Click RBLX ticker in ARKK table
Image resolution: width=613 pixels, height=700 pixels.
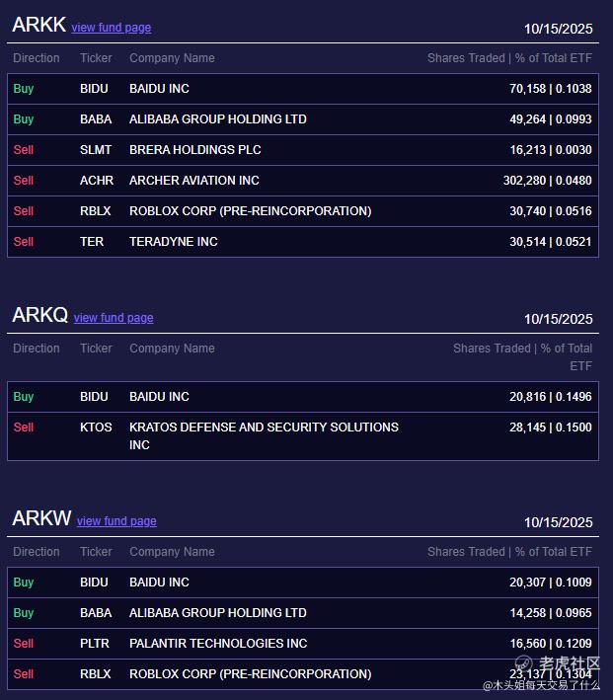[96, 211]
